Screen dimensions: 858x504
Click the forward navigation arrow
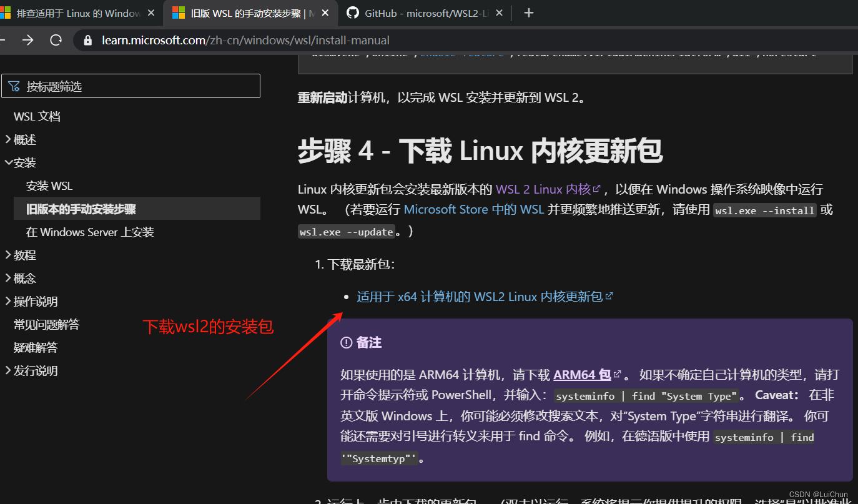pos(27,39)
